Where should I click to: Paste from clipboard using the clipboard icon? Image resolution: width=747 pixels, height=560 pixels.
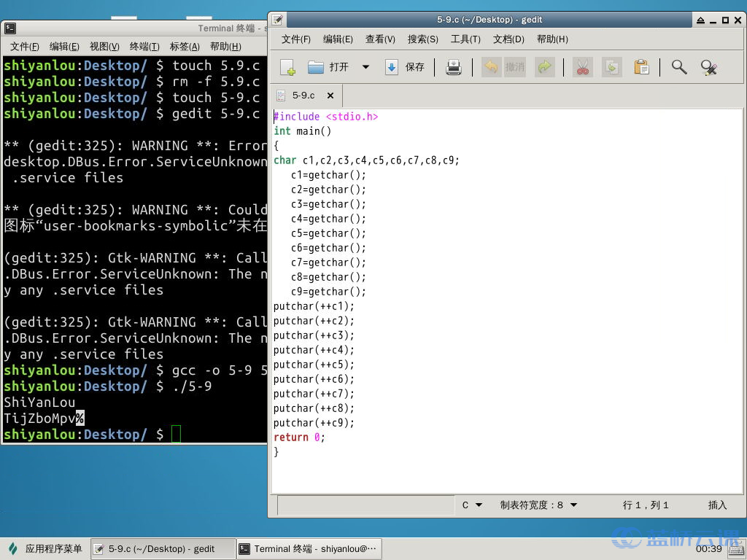pos(641,67)
